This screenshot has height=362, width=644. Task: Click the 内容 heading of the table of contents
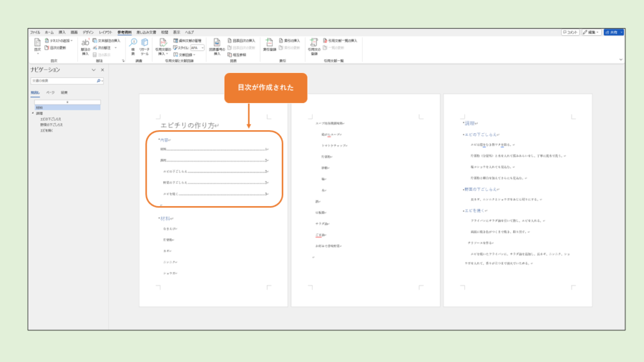click(x=164, y=140)
